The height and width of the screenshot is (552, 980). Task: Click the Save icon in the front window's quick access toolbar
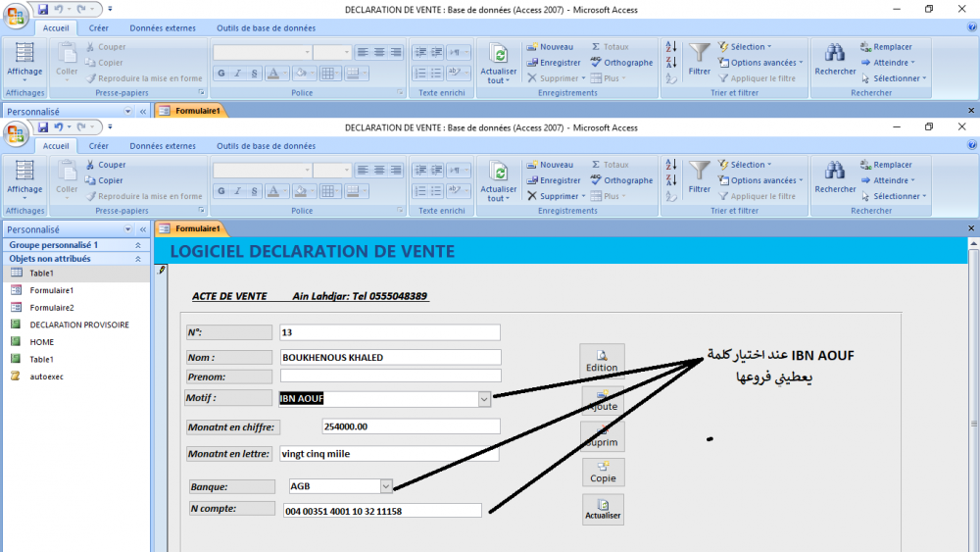[x=42, y=127]
